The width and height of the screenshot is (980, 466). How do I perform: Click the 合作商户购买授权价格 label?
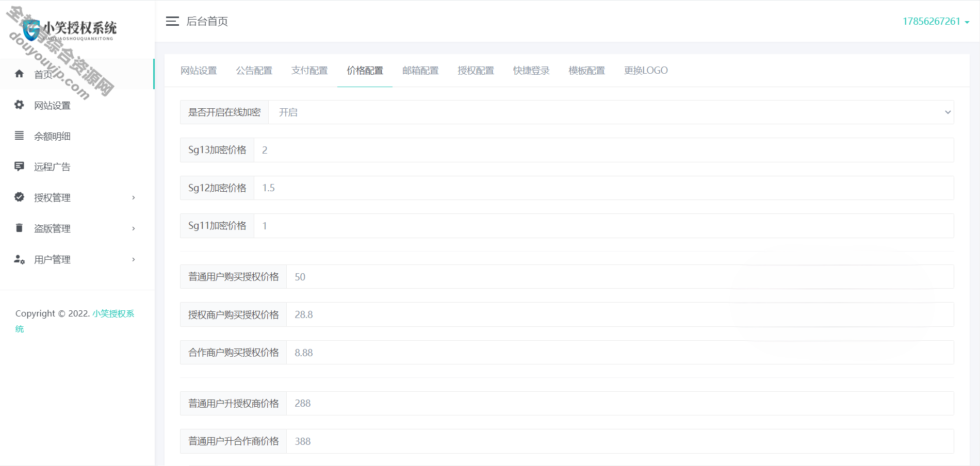233,353
